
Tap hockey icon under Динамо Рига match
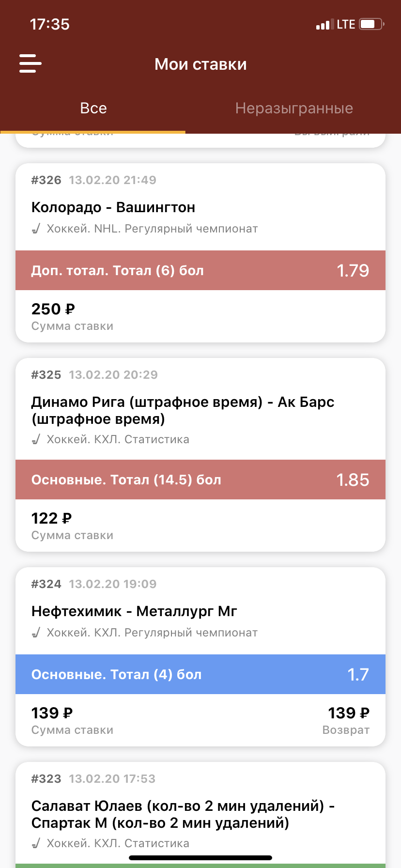(36, 439)
